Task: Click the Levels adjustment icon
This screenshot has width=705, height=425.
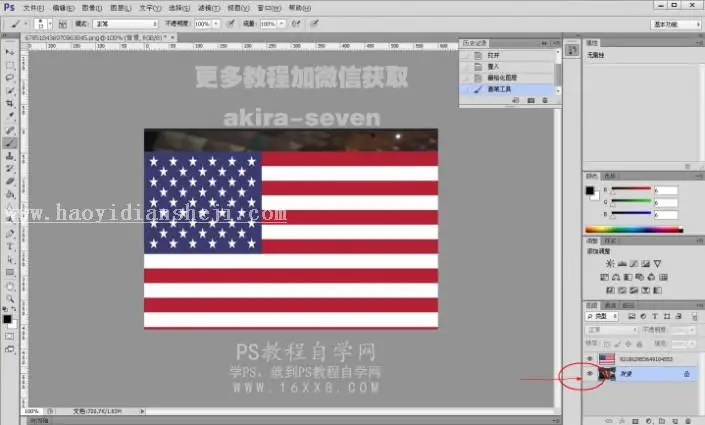Action: click(x=622, y=264)
